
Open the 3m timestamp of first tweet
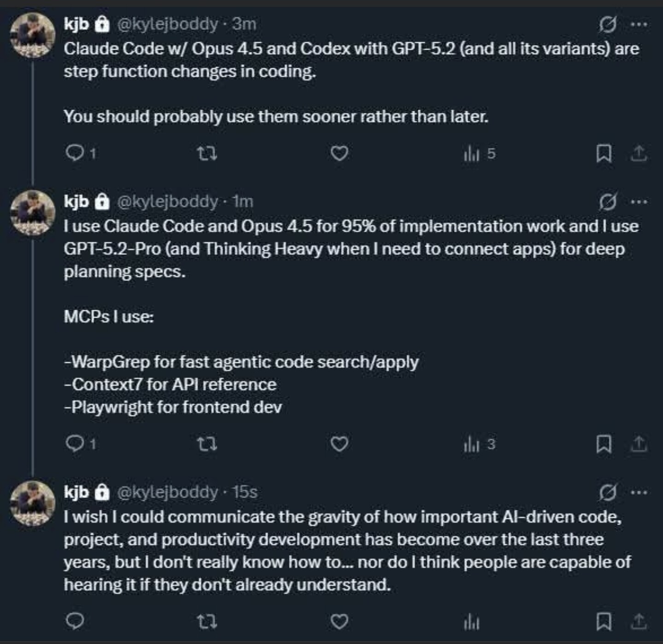244,24
